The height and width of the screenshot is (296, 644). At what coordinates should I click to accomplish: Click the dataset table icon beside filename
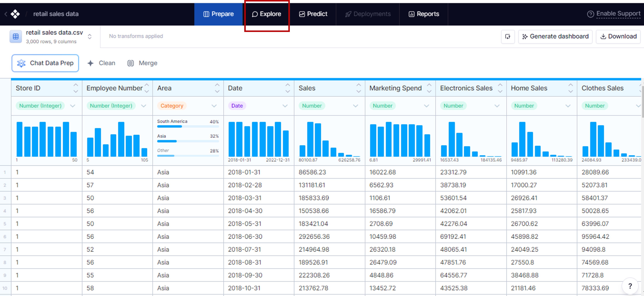[16, 36]
